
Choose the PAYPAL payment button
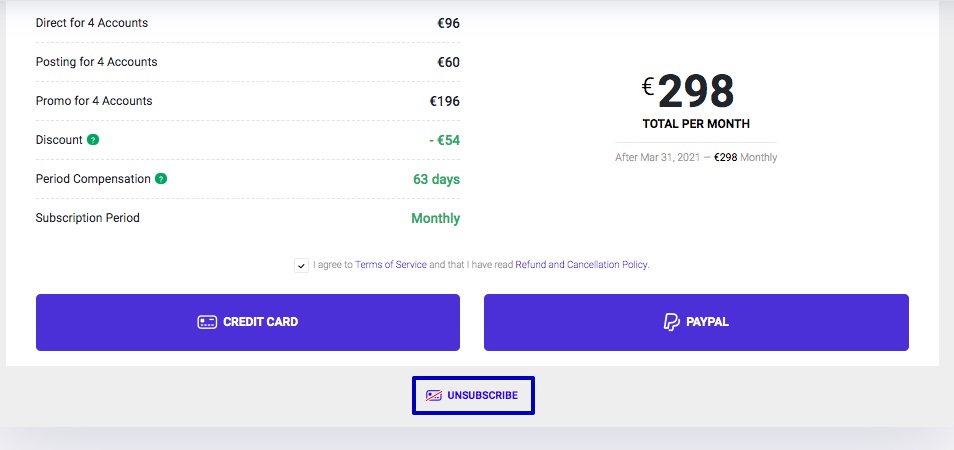[x=696, y=322]
